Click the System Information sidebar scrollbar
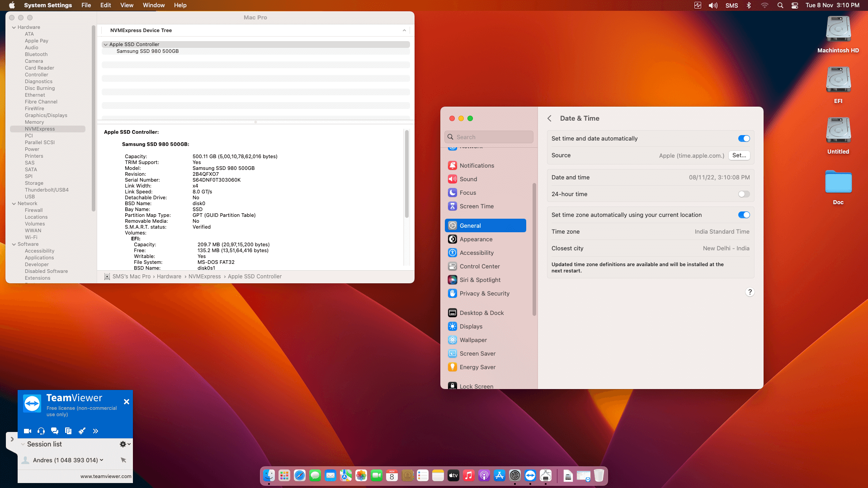This screenshot has width=868, height=488. coord(94,118)
